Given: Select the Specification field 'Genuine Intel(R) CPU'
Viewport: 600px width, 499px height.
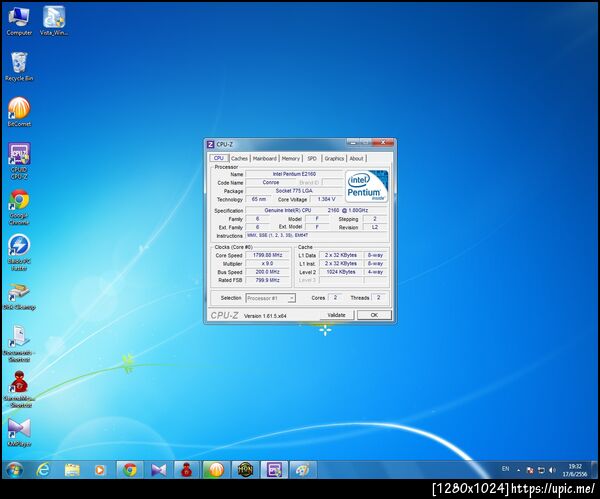Looking at the screenshot, I should tap(316, 210).
